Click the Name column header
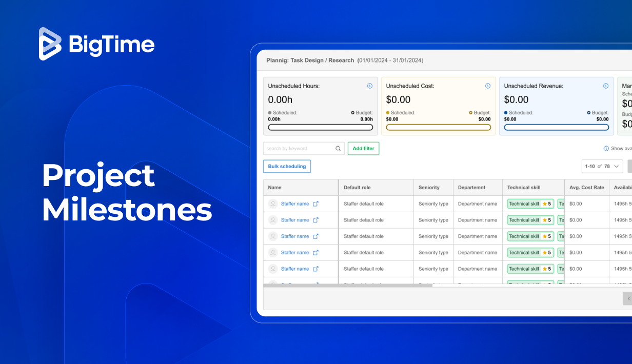Image resolution: width=632 pixels, height=364 pixels. point(301,188)
